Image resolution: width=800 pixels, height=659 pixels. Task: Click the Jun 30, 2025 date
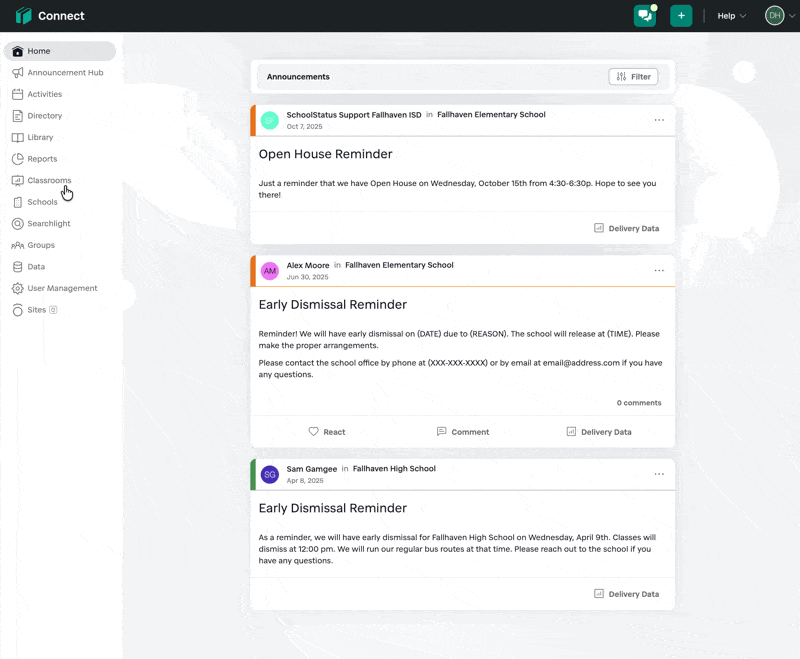tap(308, 277)
